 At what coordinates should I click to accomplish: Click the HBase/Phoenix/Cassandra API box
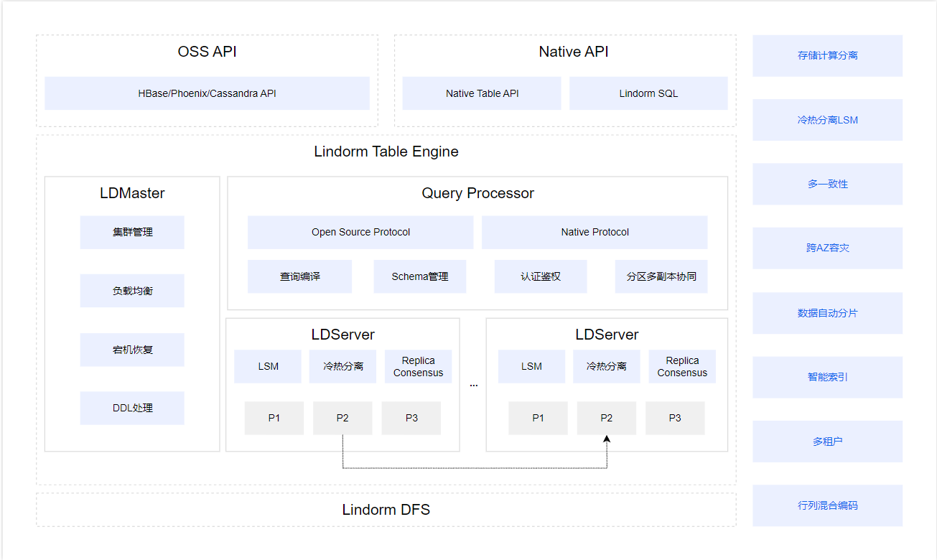207,93
